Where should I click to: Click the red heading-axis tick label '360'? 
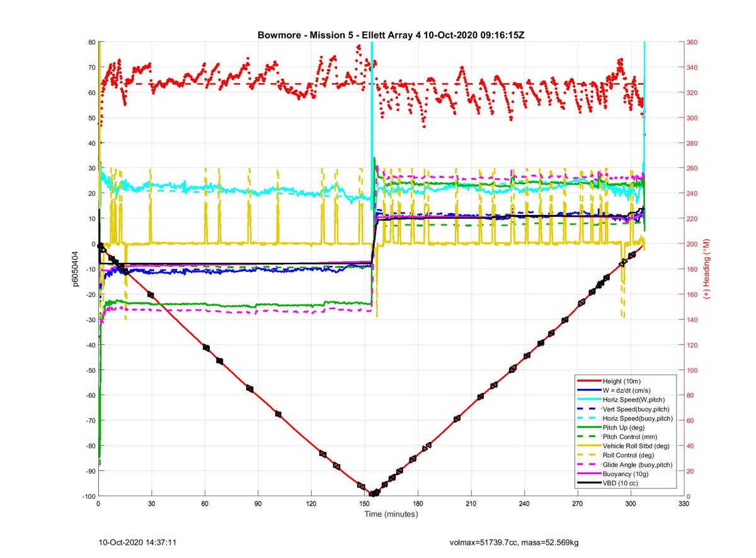coord(692,42)
